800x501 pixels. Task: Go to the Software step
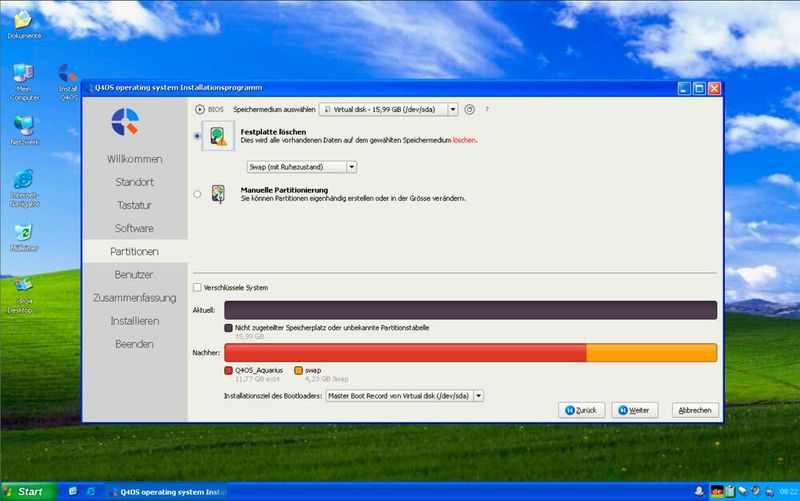pyautogui.click(x=135, y=228)
